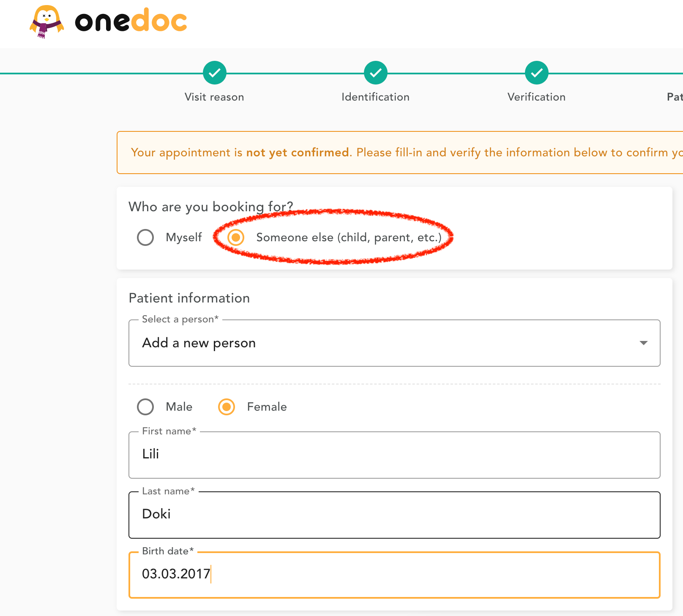
Task: Focus the Last name field
Action: click(x=394, y=515)
